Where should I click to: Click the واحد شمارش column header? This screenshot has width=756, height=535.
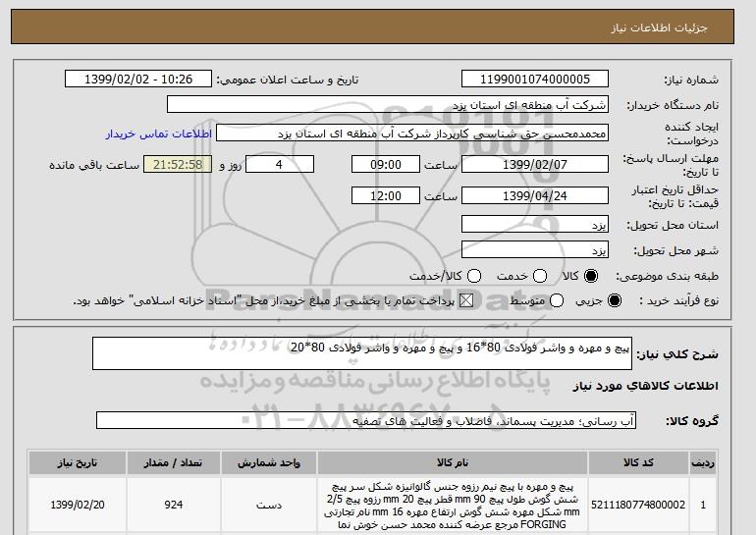tap(269, 462)
